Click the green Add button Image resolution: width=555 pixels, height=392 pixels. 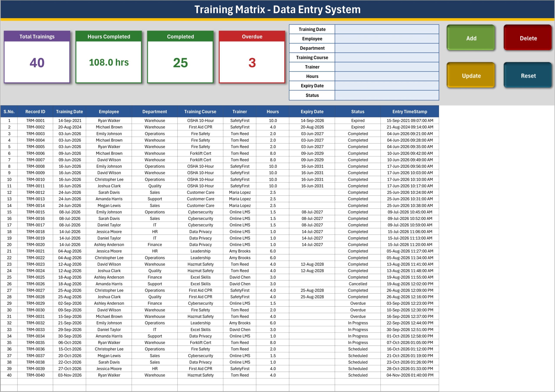click(471, 38)
